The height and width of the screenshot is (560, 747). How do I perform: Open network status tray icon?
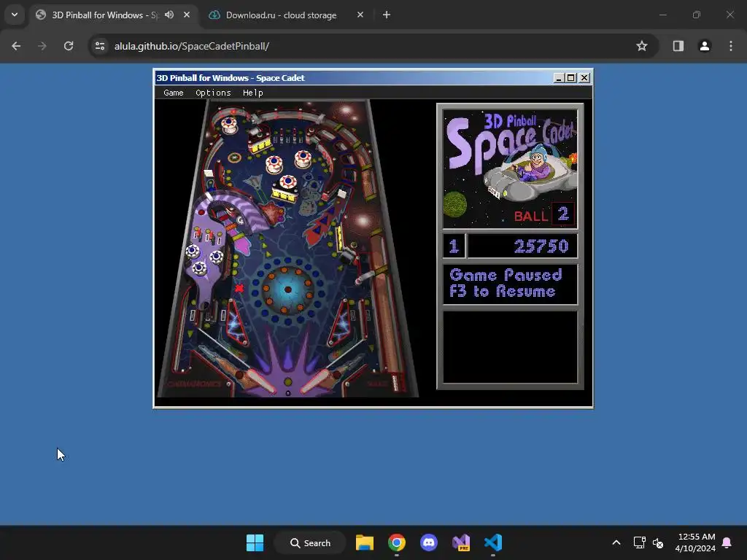639,542
